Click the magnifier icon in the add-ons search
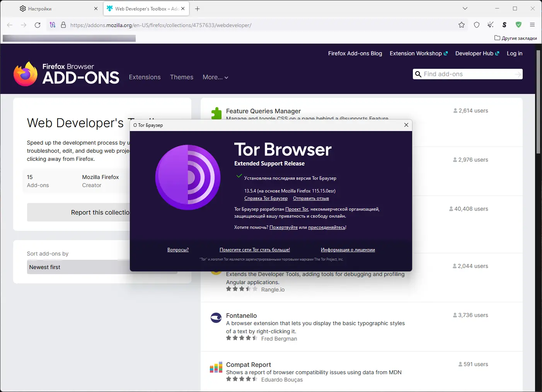This screenshot has width=542, height=392. (x=418, y=74)
